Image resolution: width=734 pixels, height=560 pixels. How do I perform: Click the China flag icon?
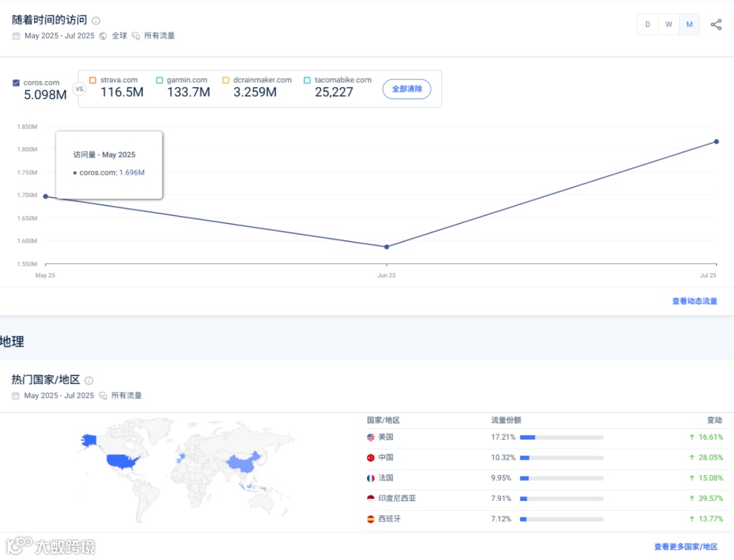tap(371, 457)
